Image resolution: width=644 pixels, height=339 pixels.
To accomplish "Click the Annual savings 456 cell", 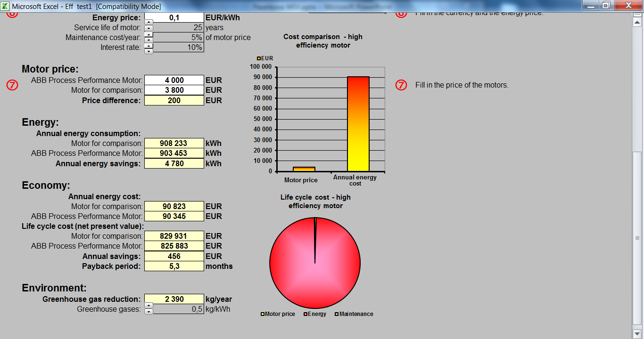I will (x=174, y=256).
